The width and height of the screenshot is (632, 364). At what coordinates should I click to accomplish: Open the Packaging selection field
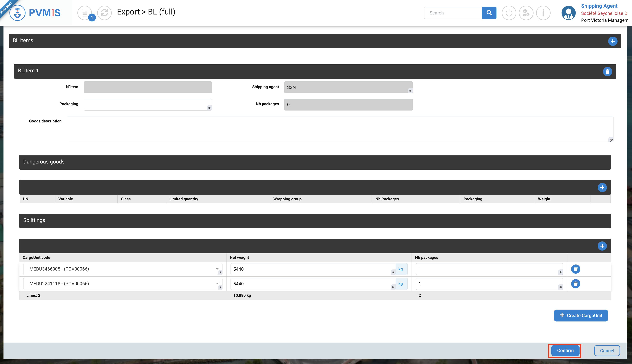click(x=148, y=104)
